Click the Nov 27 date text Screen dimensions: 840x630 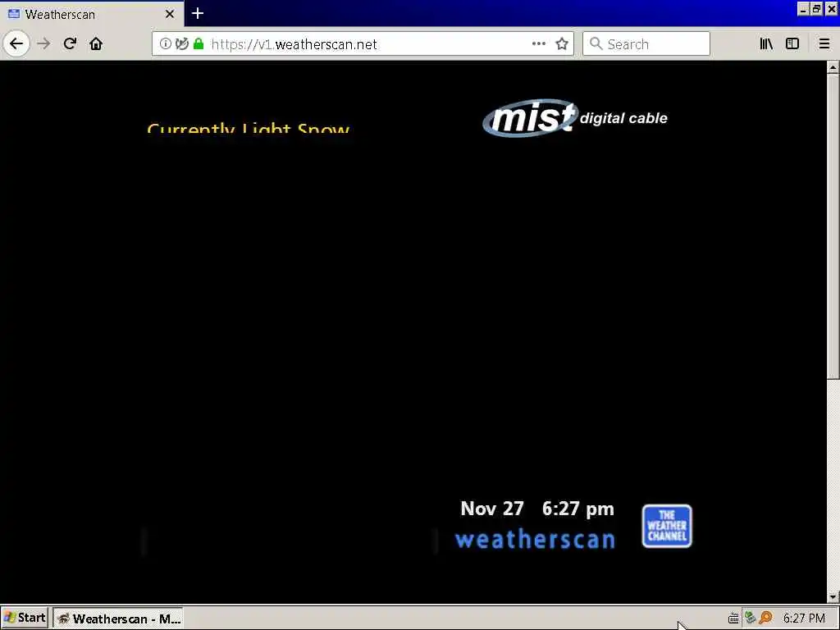(492, 509)
